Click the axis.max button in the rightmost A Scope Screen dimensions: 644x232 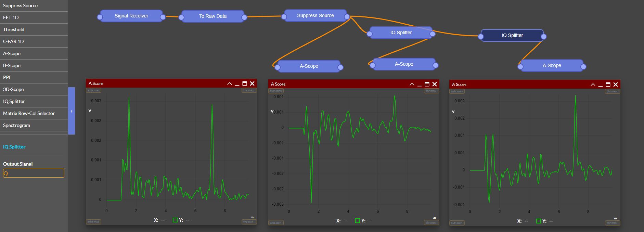tap(457, 91)
